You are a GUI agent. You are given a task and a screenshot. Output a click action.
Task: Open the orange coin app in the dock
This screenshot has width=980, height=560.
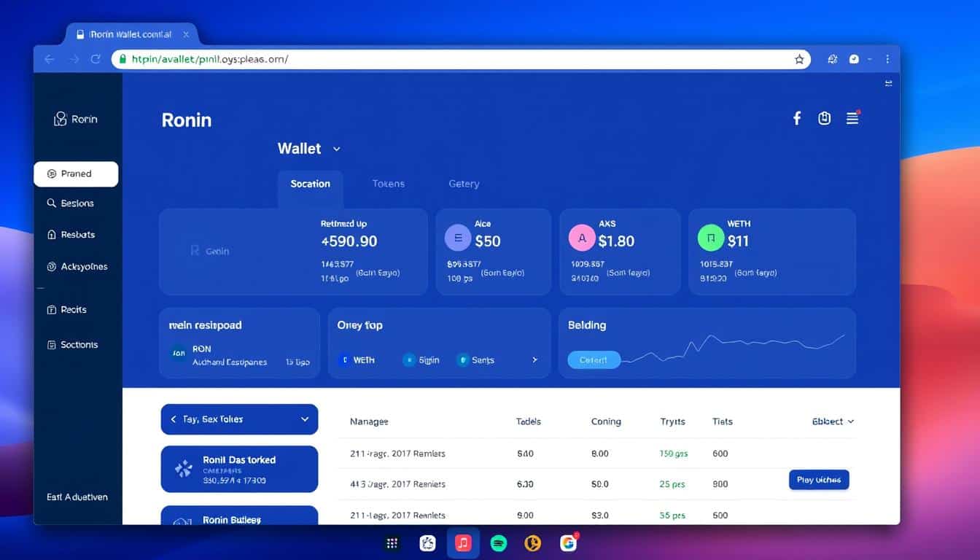tap(533, 542)
